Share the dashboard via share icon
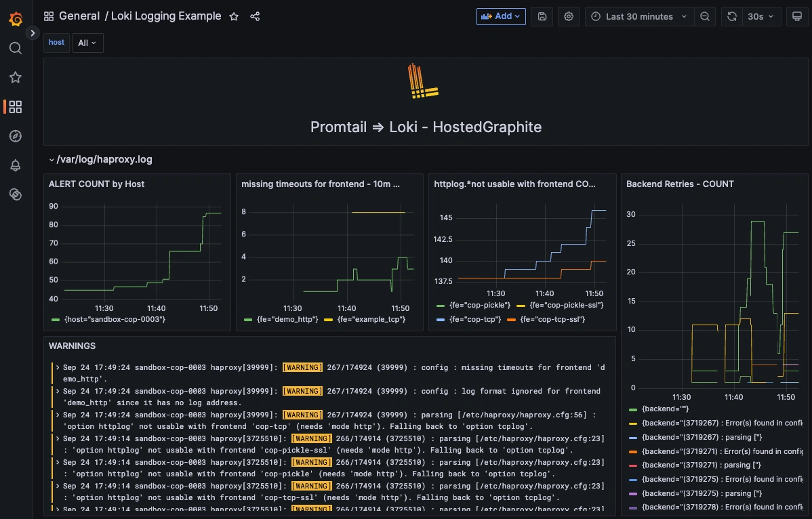The image size is (812, 519). pyautogui.click(x=255, y=16)
